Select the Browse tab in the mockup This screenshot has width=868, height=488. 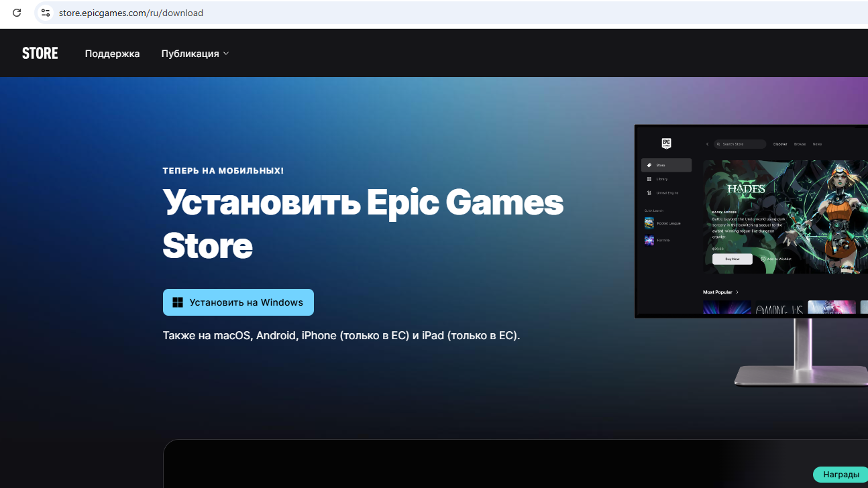click(800, 144)
